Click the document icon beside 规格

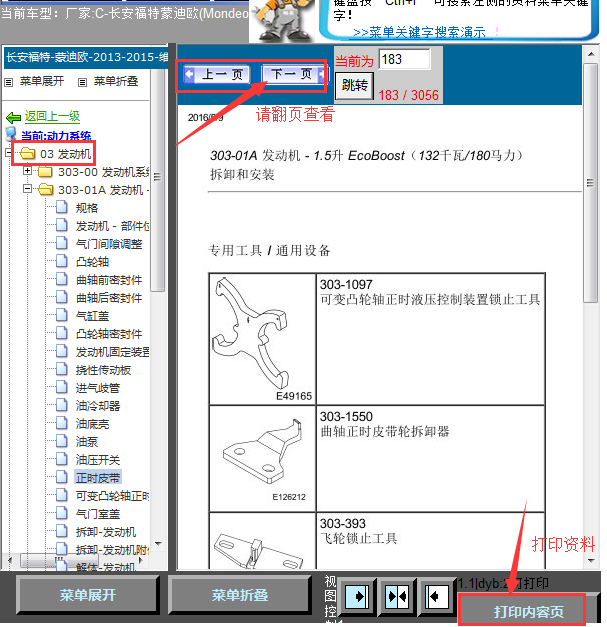coord(62,207)
